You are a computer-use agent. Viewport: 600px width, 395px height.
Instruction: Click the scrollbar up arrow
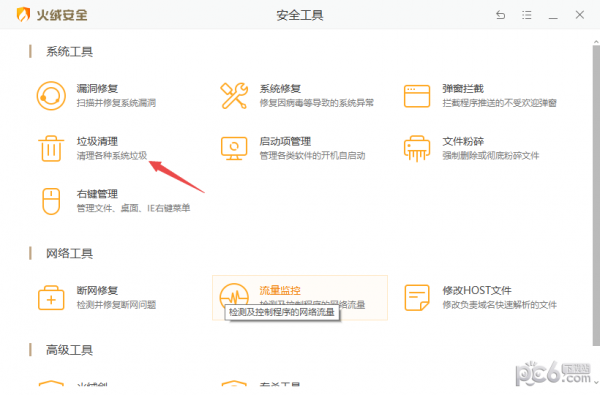(596, 41)
